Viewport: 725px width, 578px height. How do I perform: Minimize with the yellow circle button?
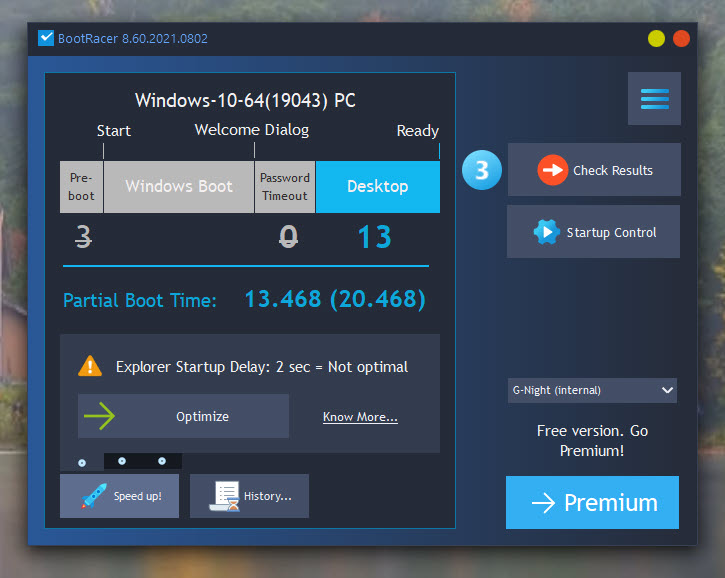click(656, 38)
